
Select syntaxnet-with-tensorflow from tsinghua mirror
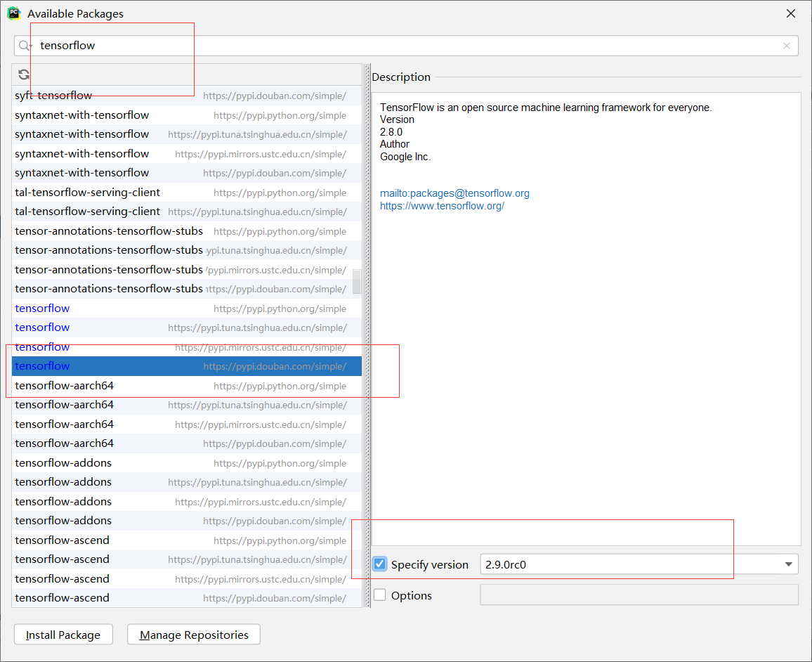[x=186, y=134]
